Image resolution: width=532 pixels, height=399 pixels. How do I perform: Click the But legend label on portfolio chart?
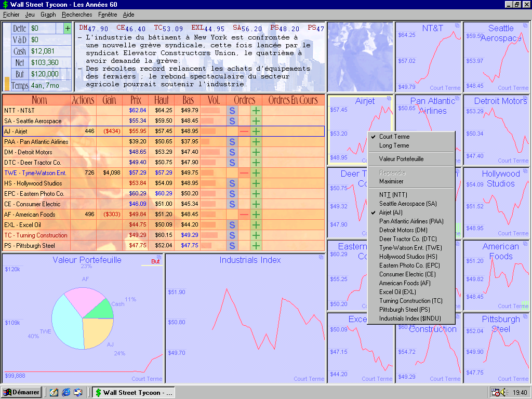155,262
